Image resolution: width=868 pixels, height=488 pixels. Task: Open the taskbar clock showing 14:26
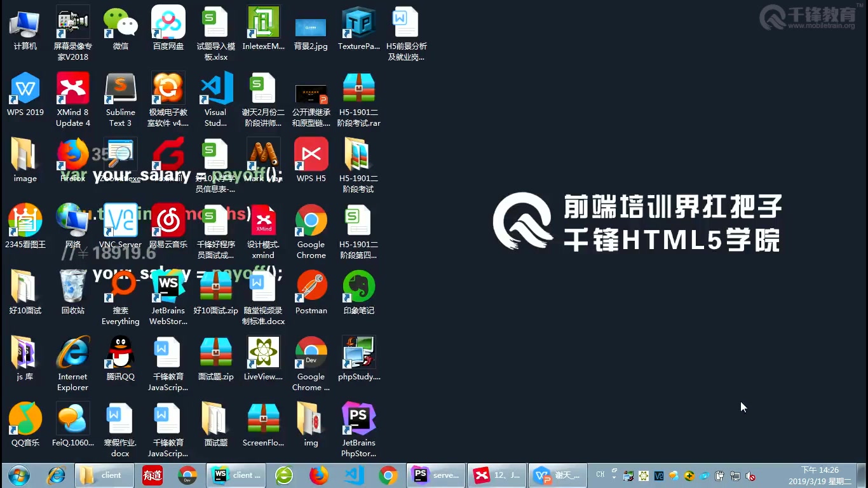coord(820,475)
